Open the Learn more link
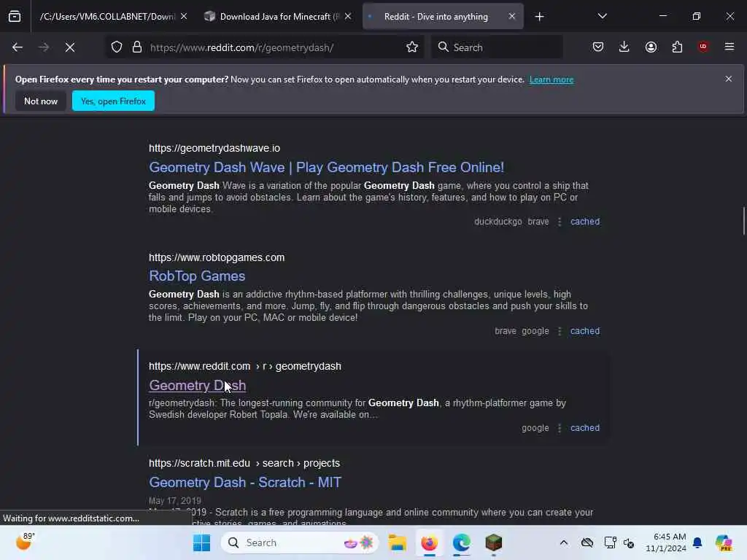Viewport: 747px width, 560px height. tap(551, 79)
